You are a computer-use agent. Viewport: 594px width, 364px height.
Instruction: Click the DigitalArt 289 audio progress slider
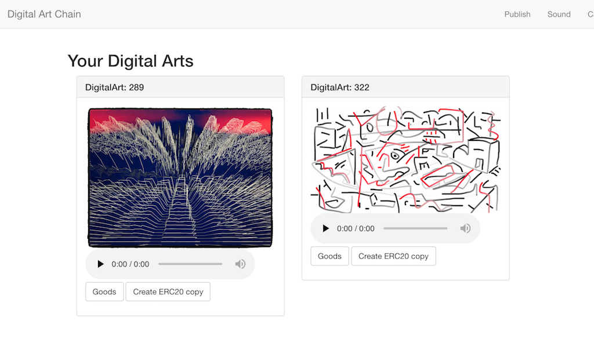[x=190, y=264]
